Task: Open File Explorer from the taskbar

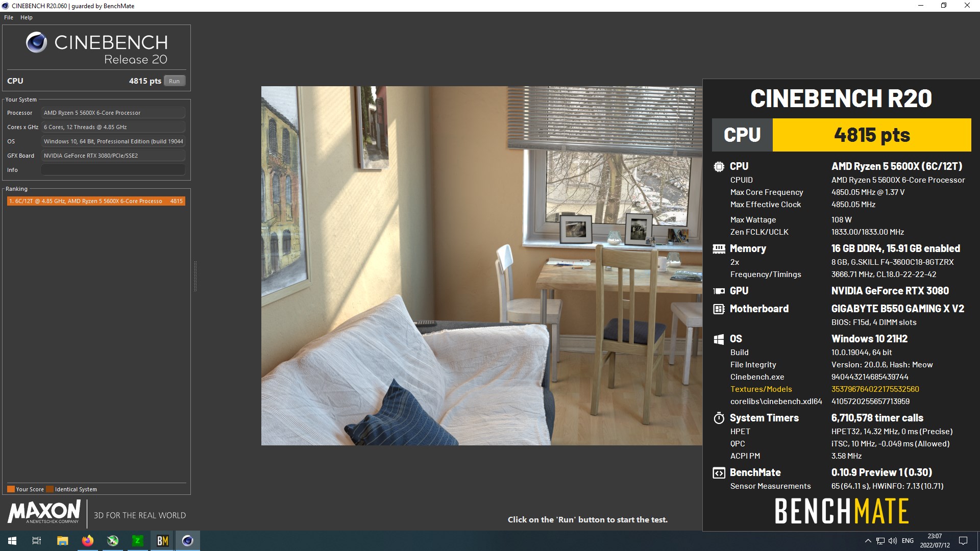Action: (x=62, y=541)
